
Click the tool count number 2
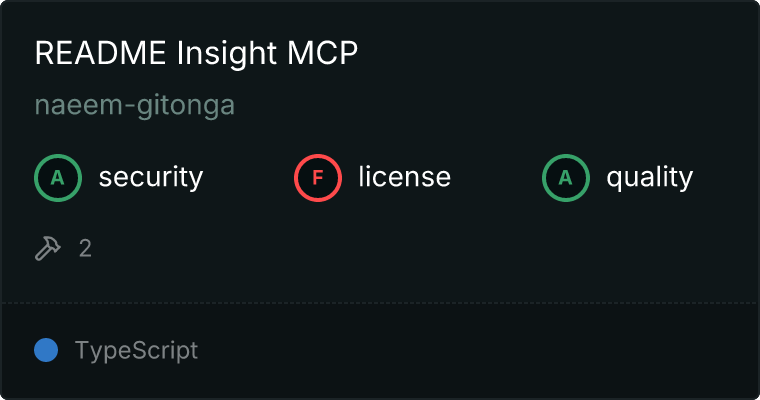point(86,248)
